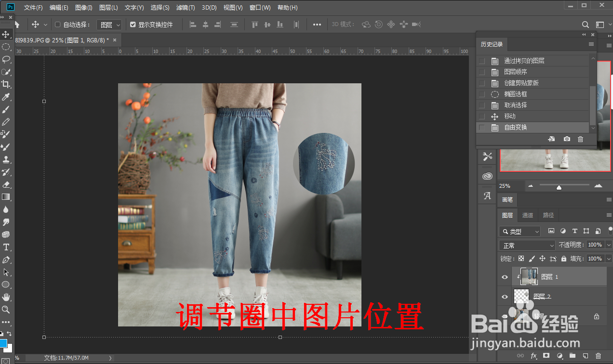613x364 pixels.
Task: Click the search magnifier in options bar
Action: click(586, 25)
